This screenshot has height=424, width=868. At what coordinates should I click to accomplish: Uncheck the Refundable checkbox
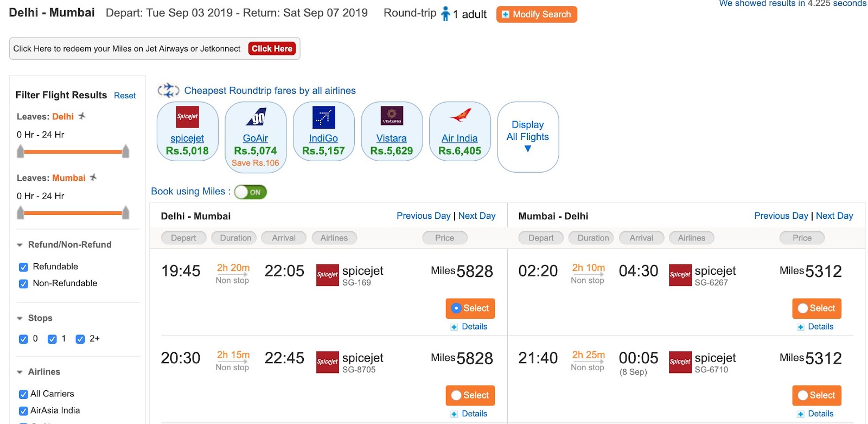[23, 267]
